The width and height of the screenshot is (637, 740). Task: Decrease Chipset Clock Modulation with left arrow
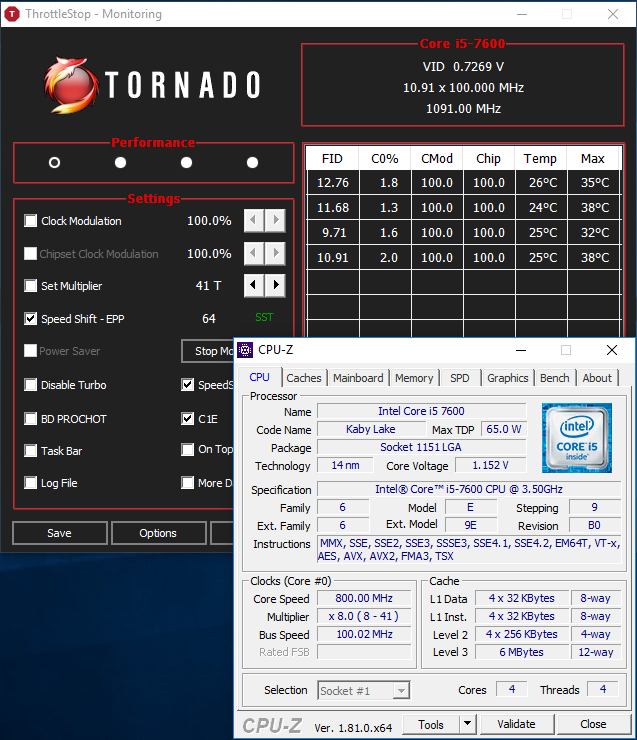click(x=253, y=253)
